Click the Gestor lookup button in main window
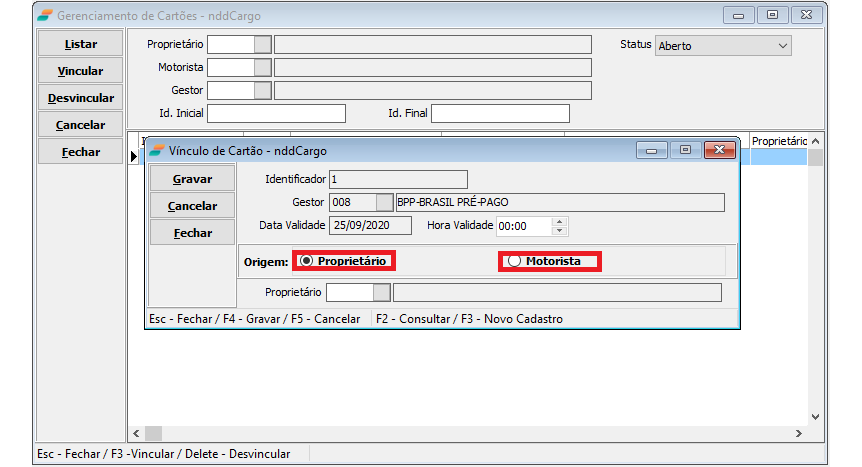Viewport: 862px width, 467px height. pos(262,91)
